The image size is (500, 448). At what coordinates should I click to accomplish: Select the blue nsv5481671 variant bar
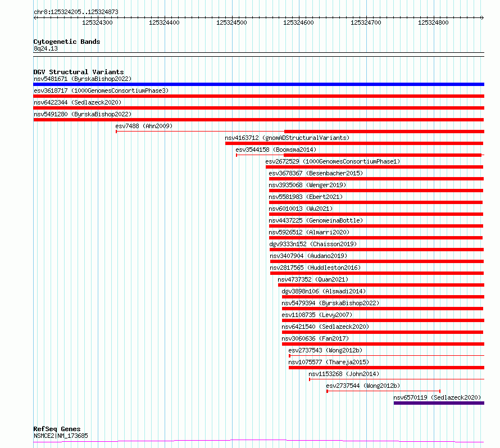tap(258, 84)
